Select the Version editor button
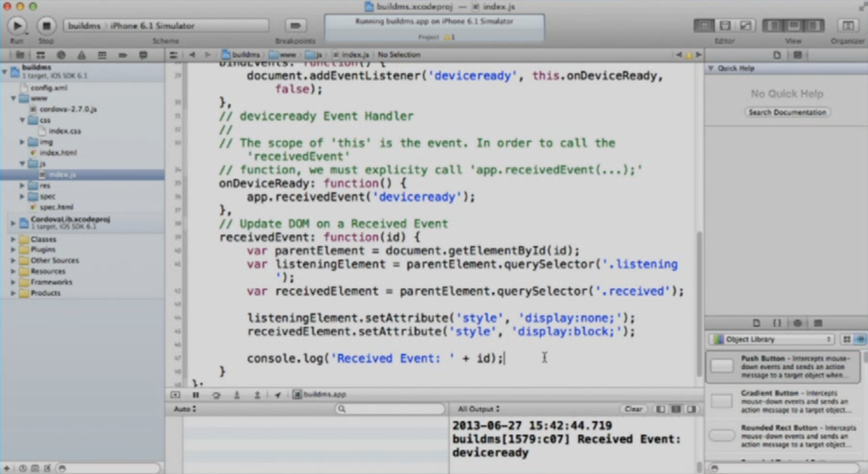This screenshot has height=474, width=868. click(x=746, y=25)
